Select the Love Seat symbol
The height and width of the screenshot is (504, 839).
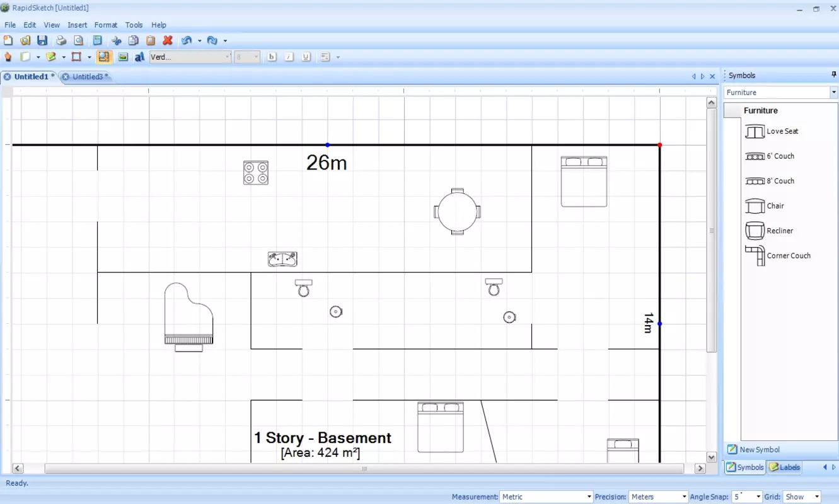[772, 131]
